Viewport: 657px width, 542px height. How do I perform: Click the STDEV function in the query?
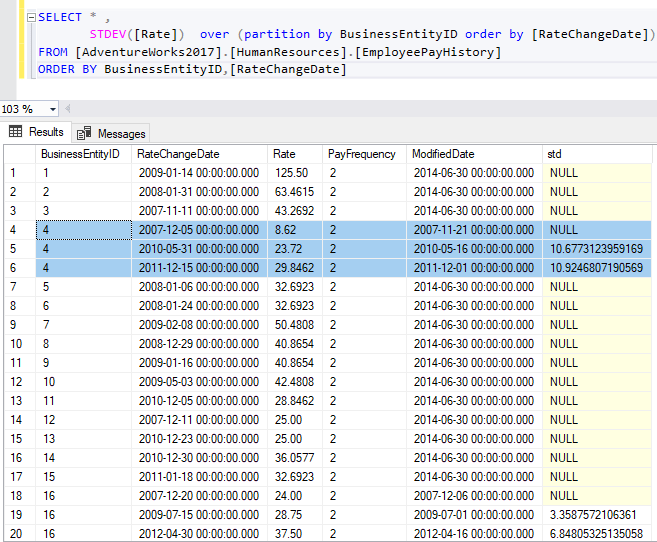coord(108,34)
